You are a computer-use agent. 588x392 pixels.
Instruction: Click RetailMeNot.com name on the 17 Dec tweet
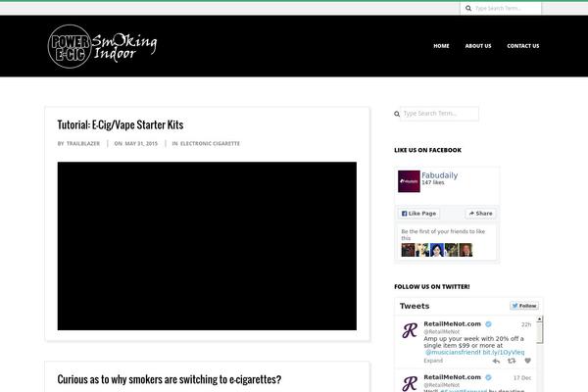click(x=452, y=377)
